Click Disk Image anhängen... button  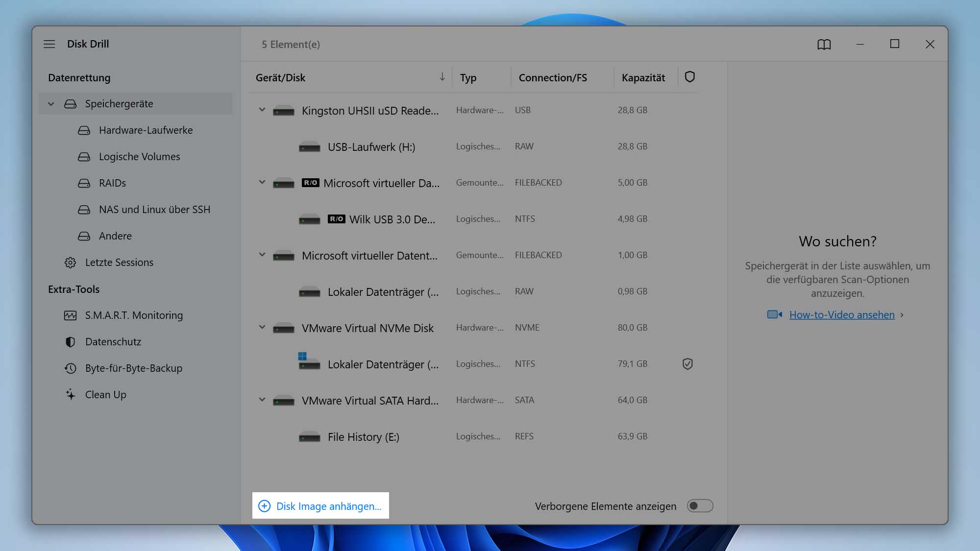tap(320, 506)
